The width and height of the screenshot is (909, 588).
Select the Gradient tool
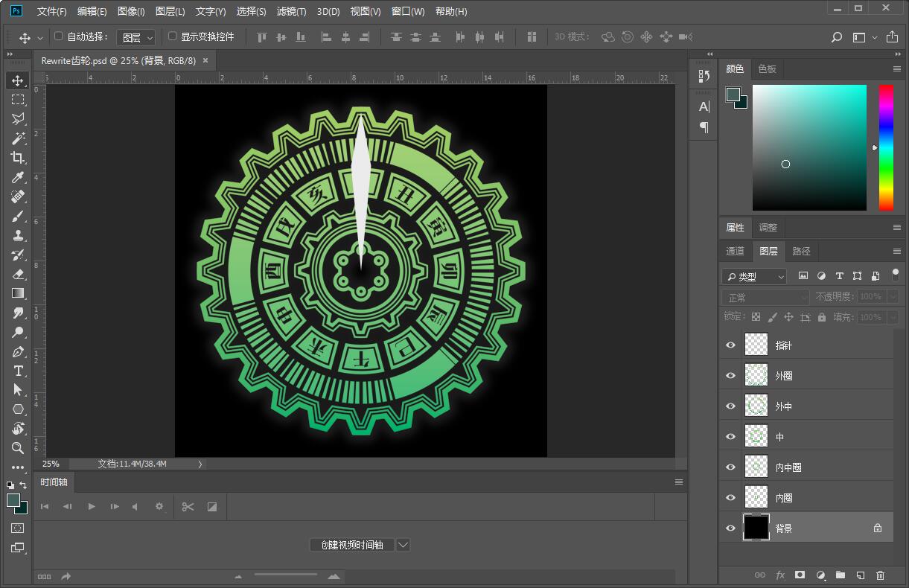point(18,293)
